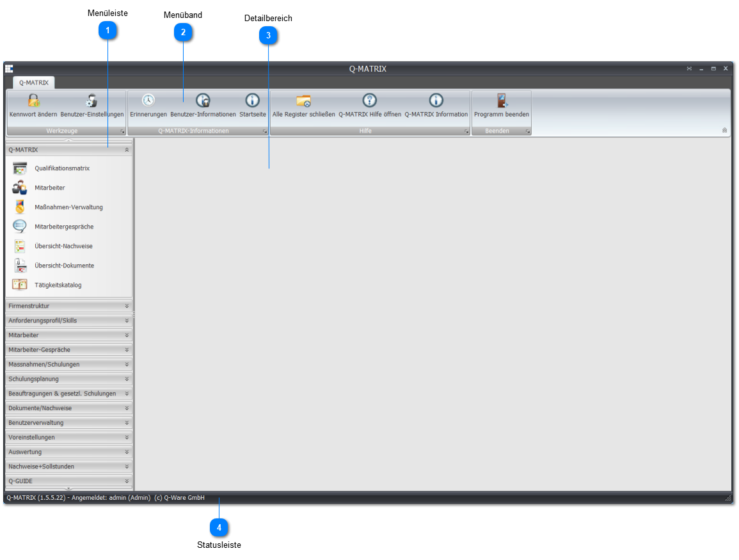Click the Maßnahmen-Verwaltung medal icon

pyautogui.click(x=20, y=207)
